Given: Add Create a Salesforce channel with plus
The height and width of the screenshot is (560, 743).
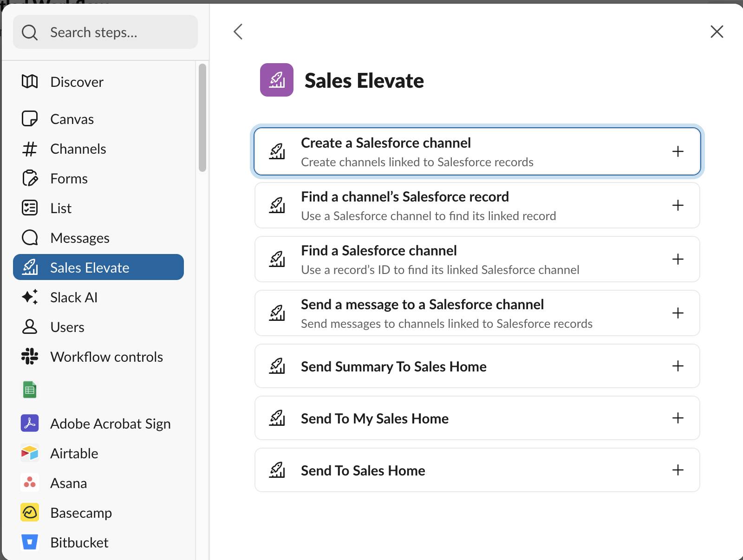Looking at the screenshot, I should click(678, 151).
